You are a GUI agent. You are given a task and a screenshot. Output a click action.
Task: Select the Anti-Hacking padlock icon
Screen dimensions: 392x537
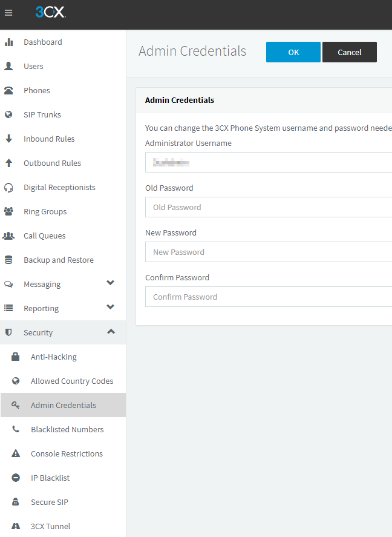click(15, 357)
